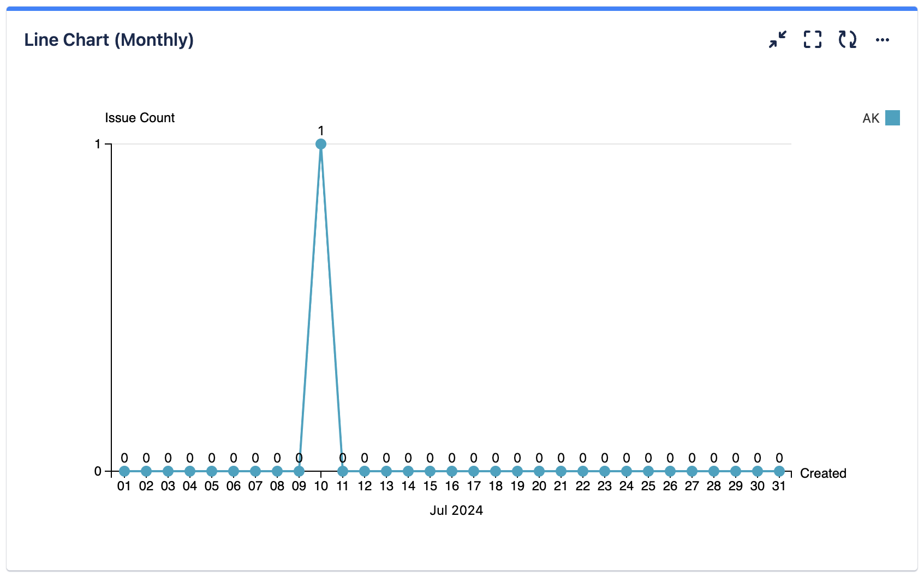Image resolution: width=924 pixels, height=577 pixels.
Task: Click the Line Chart (Monthly) title
Action: tap(108, 39)
